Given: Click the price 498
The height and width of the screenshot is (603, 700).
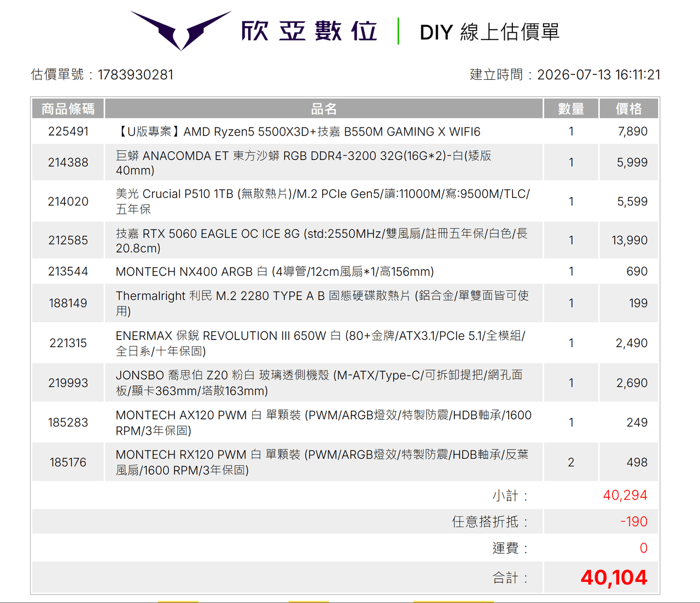Looking at the screenshot, I should pyautogui.click(x=637, y=462).
